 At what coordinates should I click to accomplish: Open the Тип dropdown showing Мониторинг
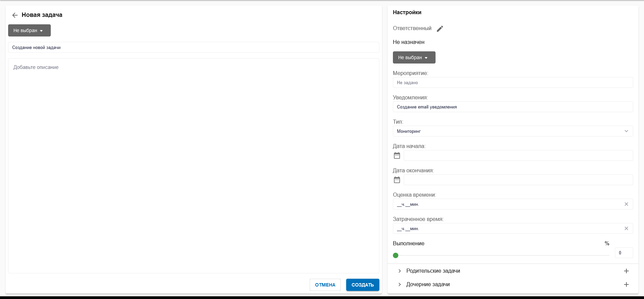pos(512,131)
